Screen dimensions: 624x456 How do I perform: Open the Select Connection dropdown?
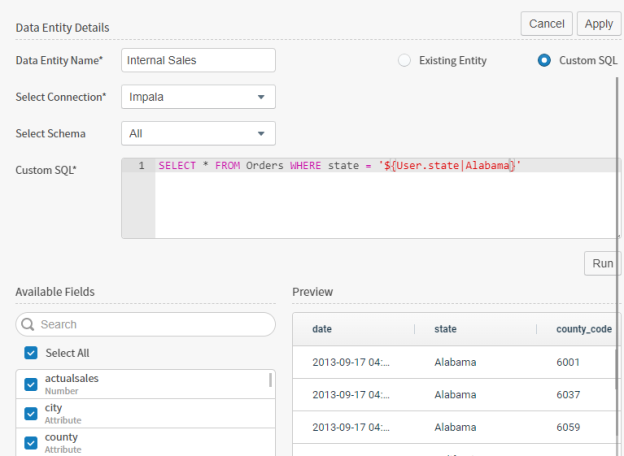[x=198, y=97]
